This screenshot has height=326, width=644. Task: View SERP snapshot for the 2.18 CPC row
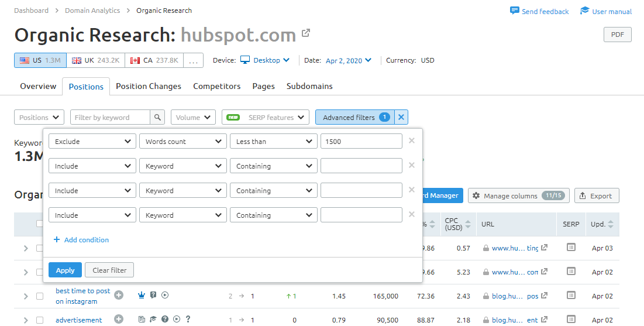(571, 319)
